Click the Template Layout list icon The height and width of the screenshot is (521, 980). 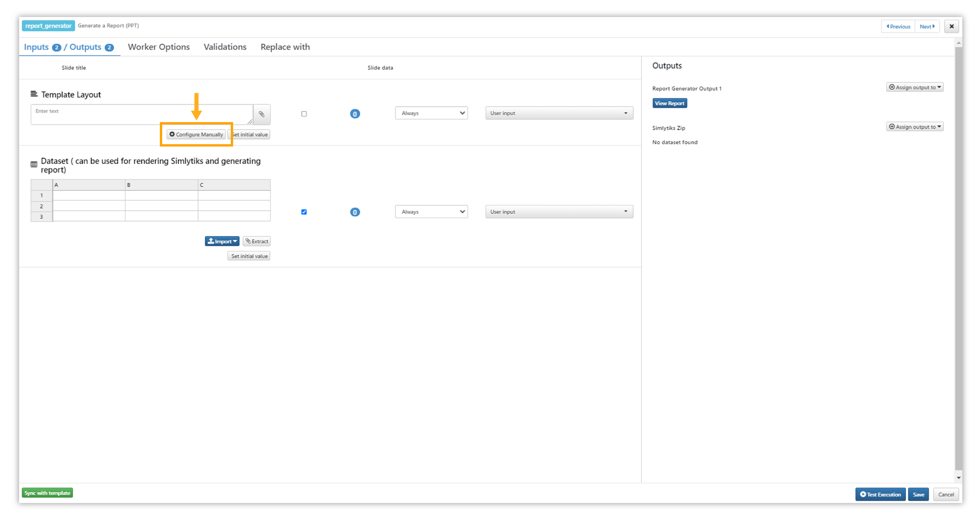click(x=34, y=94)
